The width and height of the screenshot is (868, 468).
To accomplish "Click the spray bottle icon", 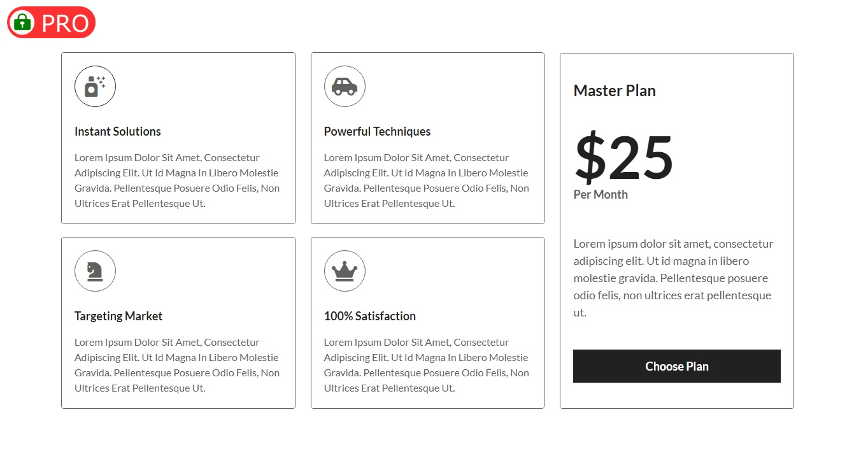I will tap(95, 86).
